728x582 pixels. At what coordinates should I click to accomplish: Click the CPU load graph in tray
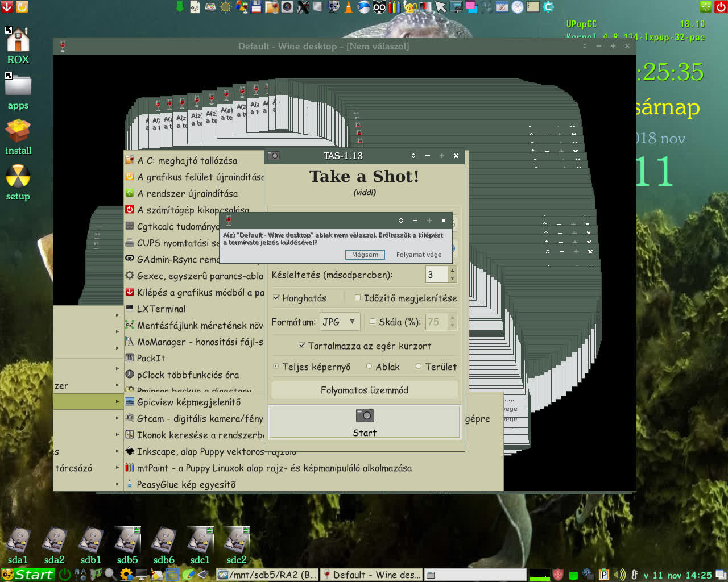(x=540, y=575)
